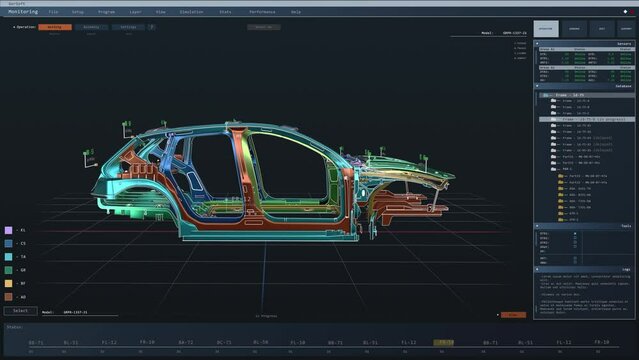Select the last station FR-10 in timeline

tap(602, 342)
